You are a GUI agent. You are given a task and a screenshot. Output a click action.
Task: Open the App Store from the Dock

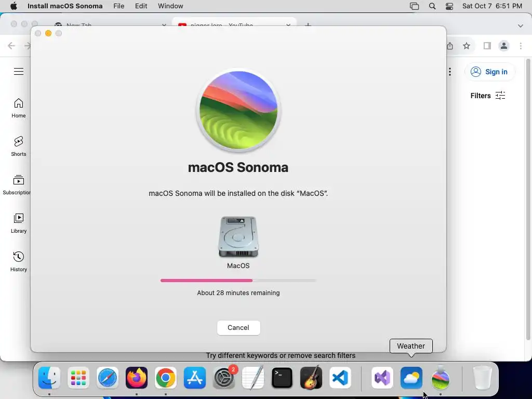(x=195, y=378)
